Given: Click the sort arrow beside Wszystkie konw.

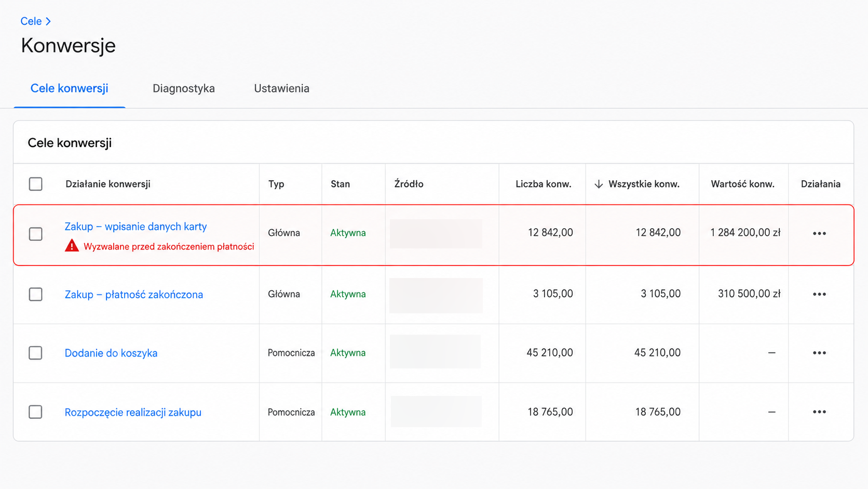Looking at the screenshot, I should click(x=599, y=184).
